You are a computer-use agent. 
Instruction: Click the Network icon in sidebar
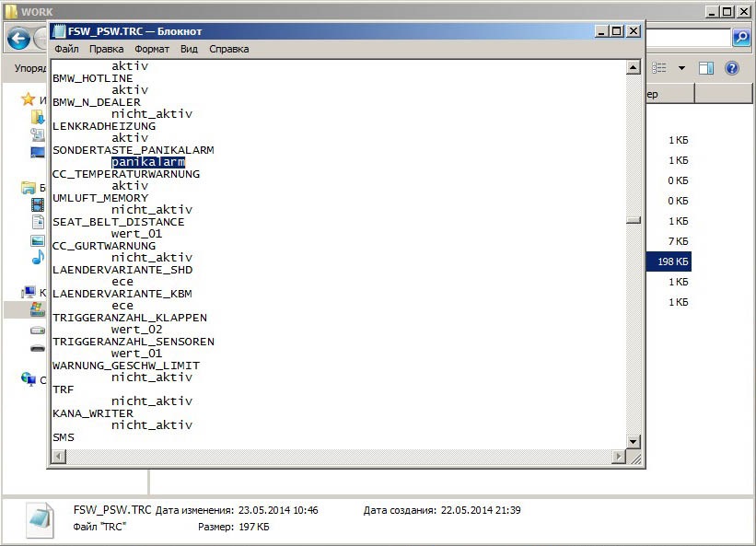pos(29,379)
